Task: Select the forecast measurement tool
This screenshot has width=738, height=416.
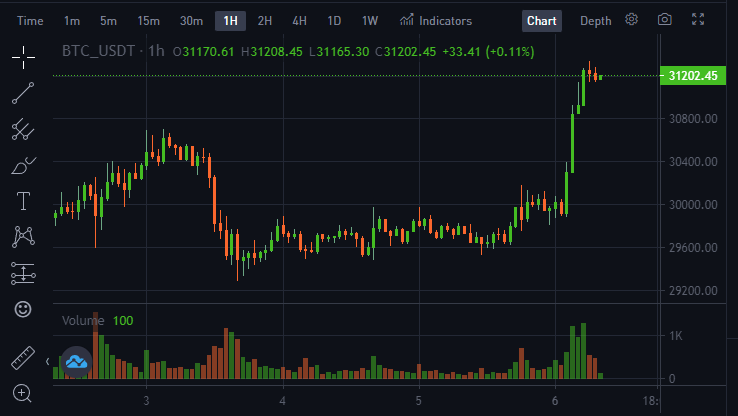Action: [23, 273]
